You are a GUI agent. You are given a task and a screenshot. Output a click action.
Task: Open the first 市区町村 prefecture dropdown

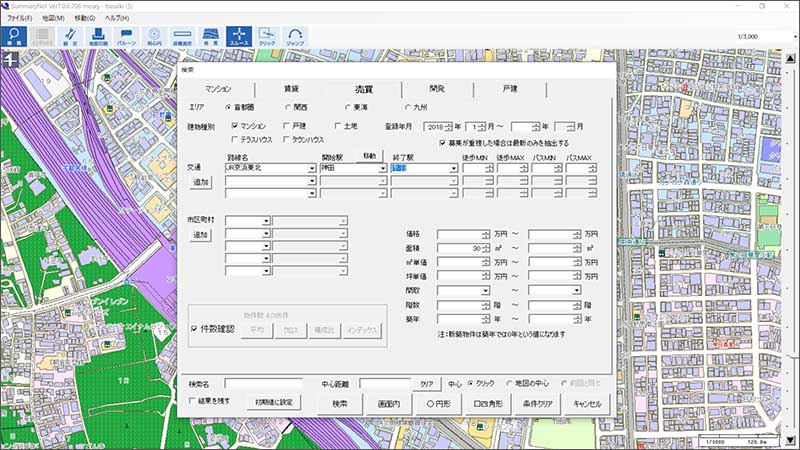click(266, 221)
